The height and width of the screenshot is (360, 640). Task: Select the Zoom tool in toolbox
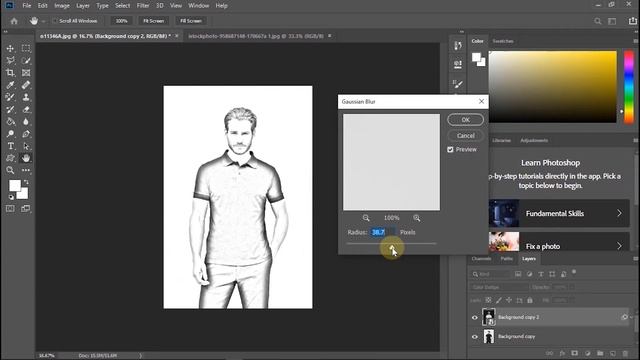10,170
